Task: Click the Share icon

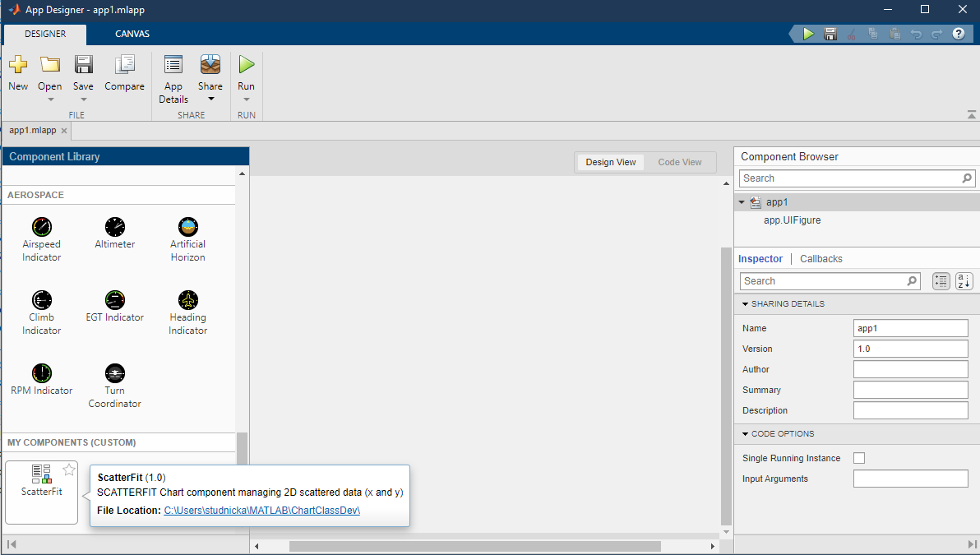Action: coord(210,64)
